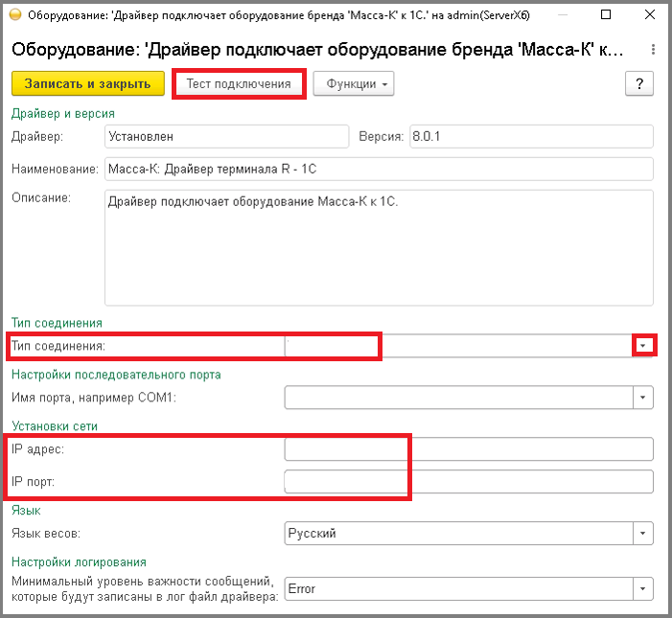Minimize the window using title bar button
The image size is (672, 618).
(563, 15)
